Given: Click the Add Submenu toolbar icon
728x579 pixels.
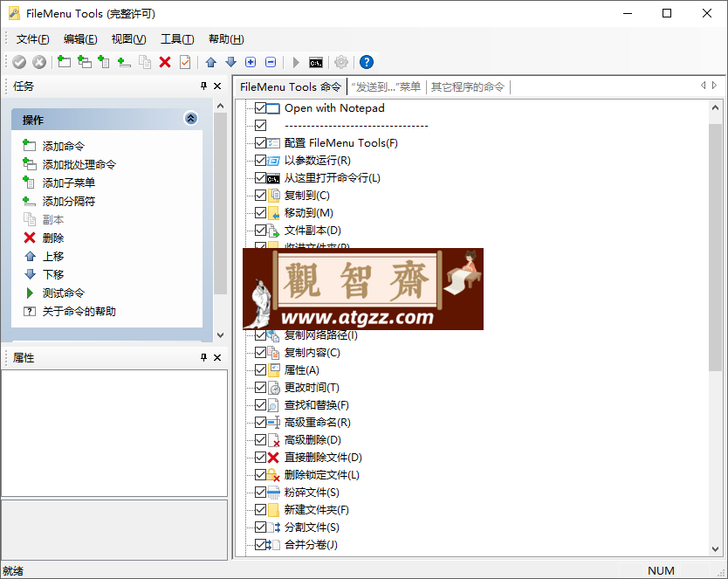Looking at the screenshot, I should 104,62.
